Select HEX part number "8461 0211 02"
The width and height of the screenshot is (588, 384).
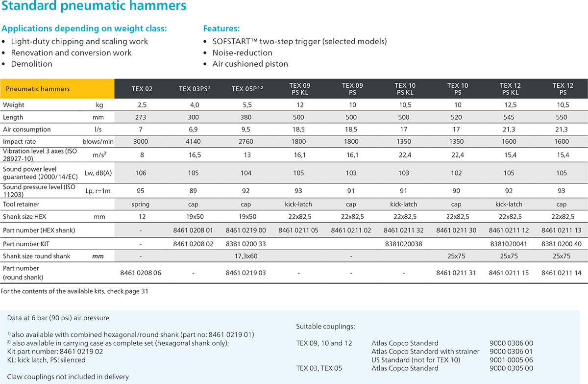coord(352,230)
